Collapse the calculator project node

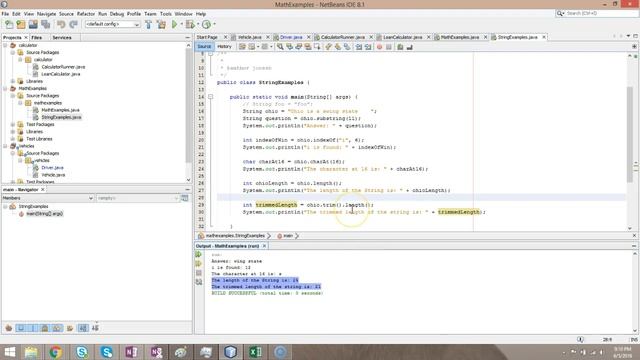[6, 45]
